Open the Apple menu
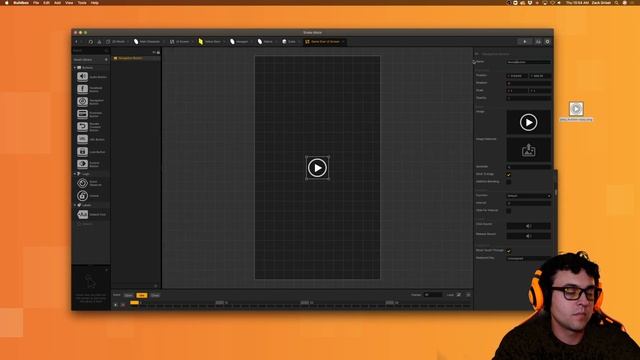Screen dimensions: 640x360 click(7, 3)
